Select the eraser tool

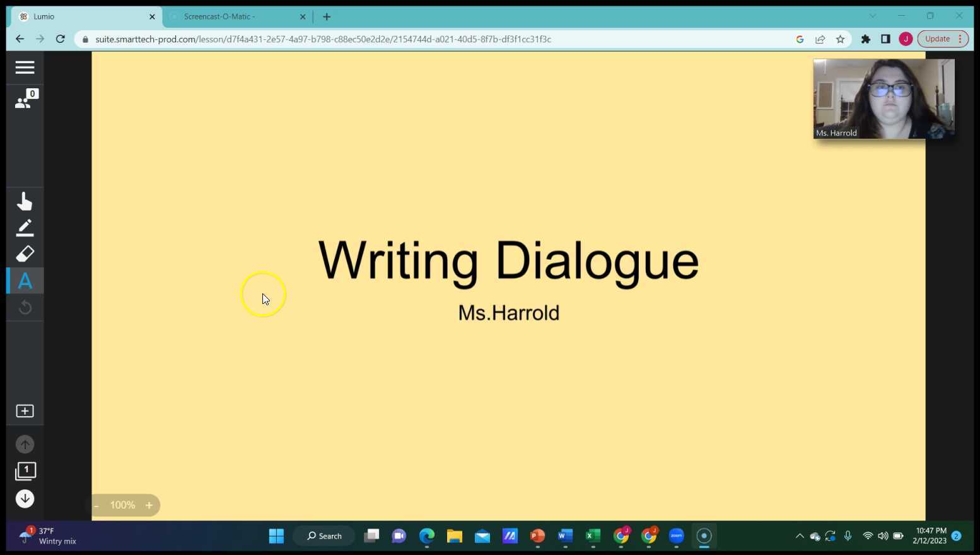pos(25,254)
